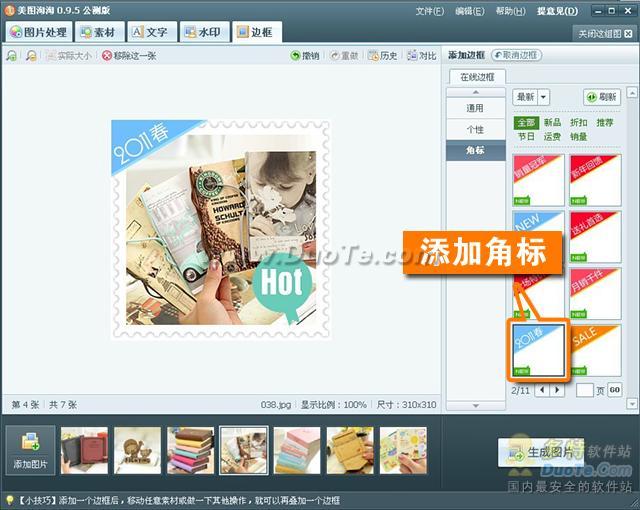Click the 对比 (compare) icon
The height and width of the screenshot is (510, 640).
[421, 56]
